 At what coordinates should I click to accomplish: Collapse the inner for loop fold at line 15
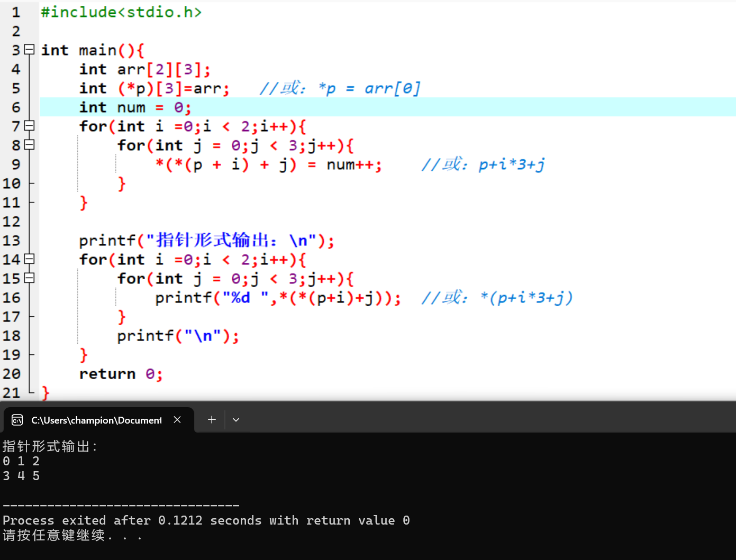point(30,278)
